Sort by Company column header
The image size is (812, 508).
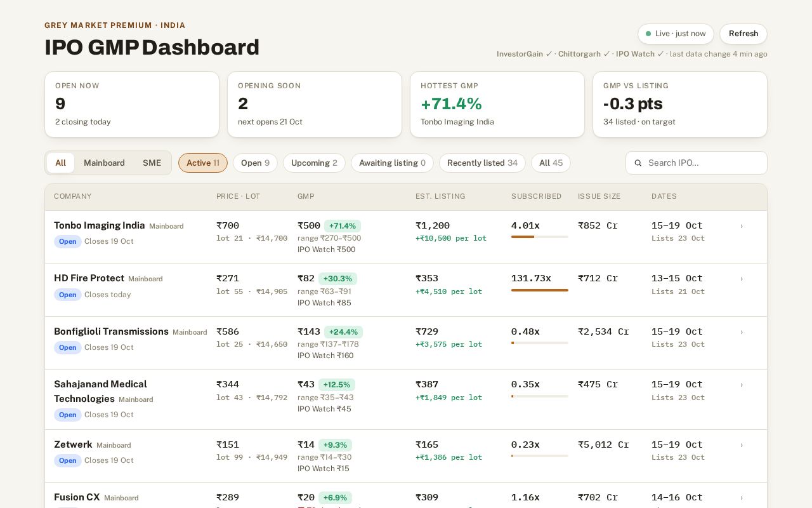click(x=73, y=197)
